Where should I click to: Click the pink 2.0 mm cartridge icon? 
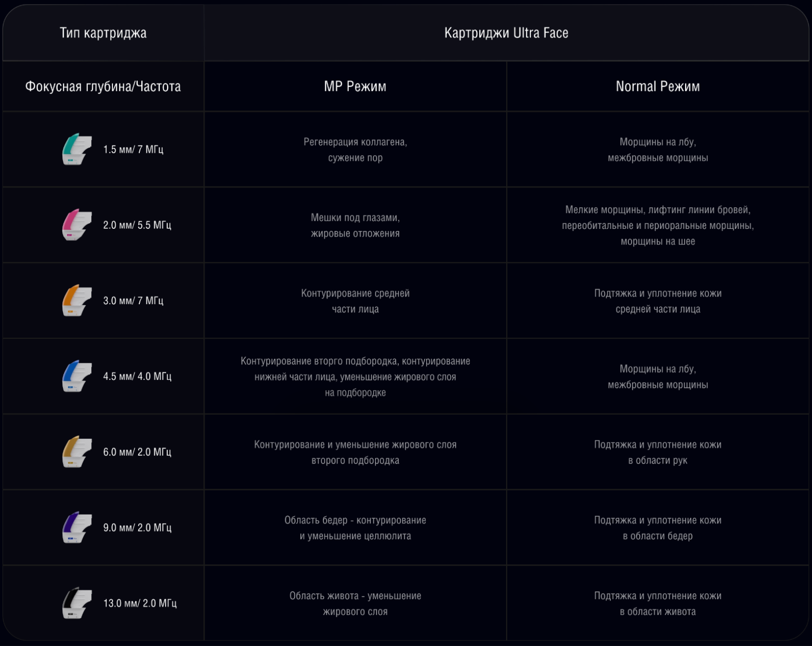[x=77, y=225]
